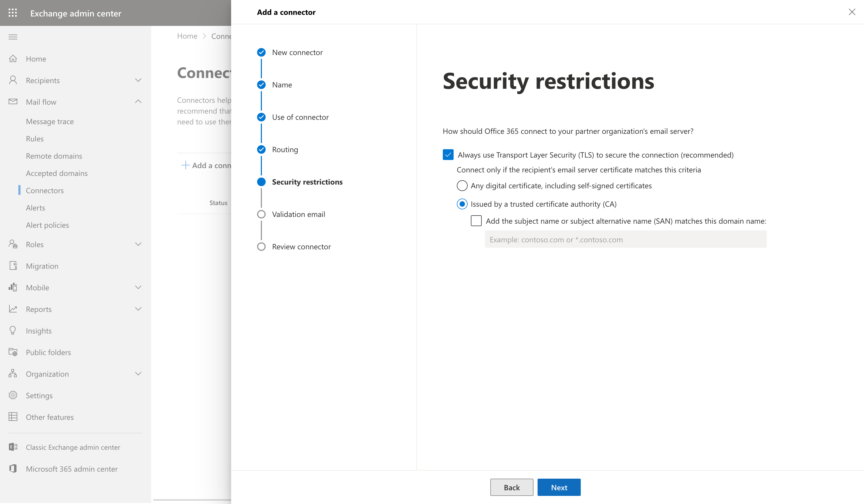Click the Back button
The image size is (864, 504).
click(x=512, y=487)
